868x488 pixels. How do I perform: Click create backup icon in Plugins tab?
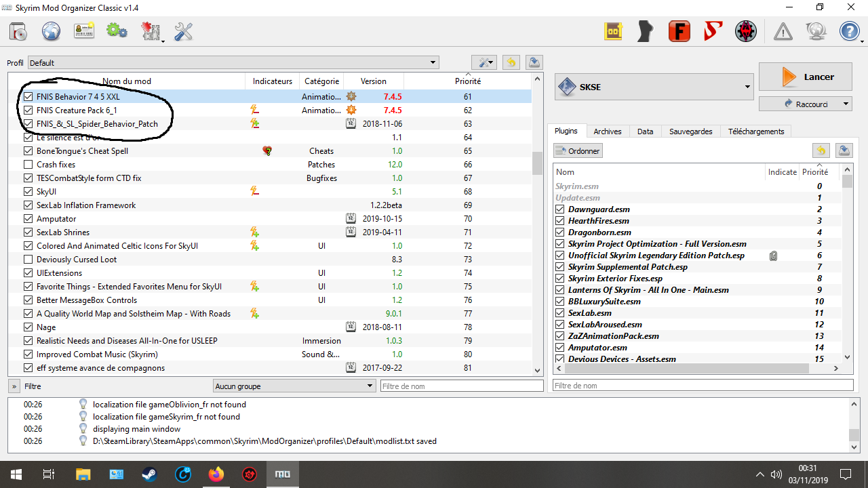pos(844,150)
